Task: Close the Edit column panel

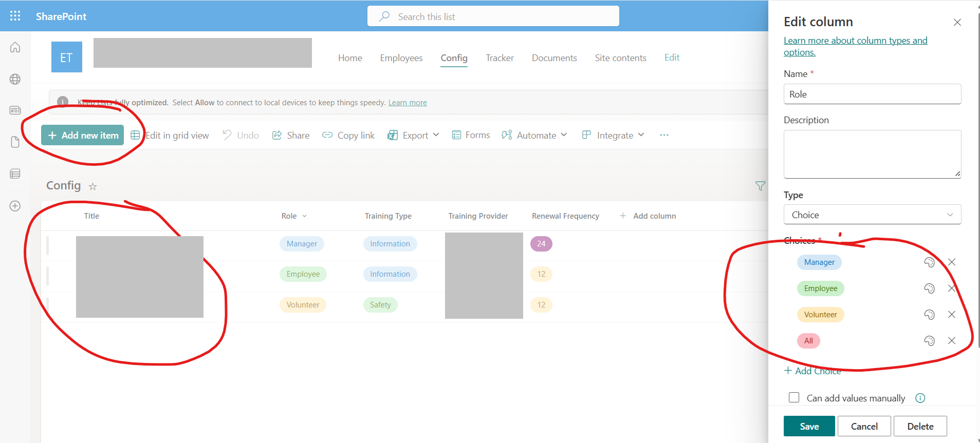Action: pos(957,22)
